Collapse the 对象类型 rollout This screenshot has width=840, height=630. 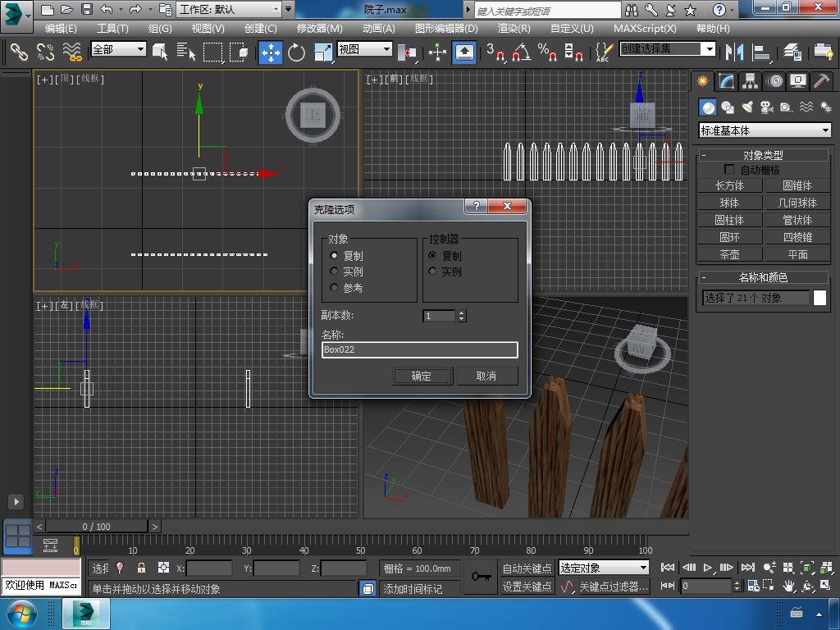763,155
